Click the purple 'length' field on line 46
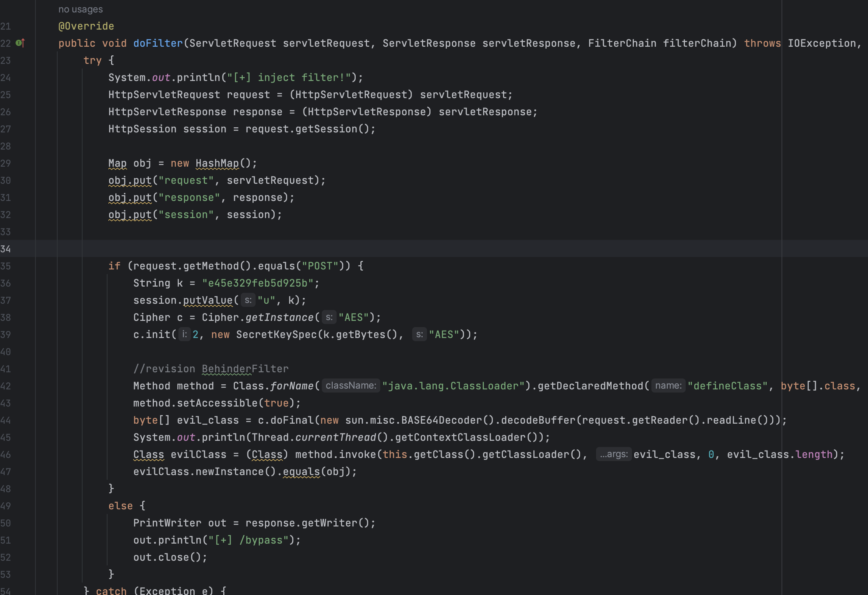This screenshot has width=868, height=595. 814,454
